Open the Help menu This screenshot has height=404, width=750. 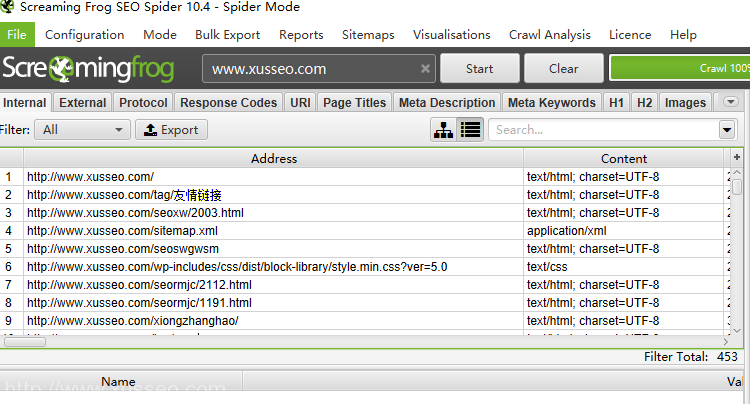[683, 35]
